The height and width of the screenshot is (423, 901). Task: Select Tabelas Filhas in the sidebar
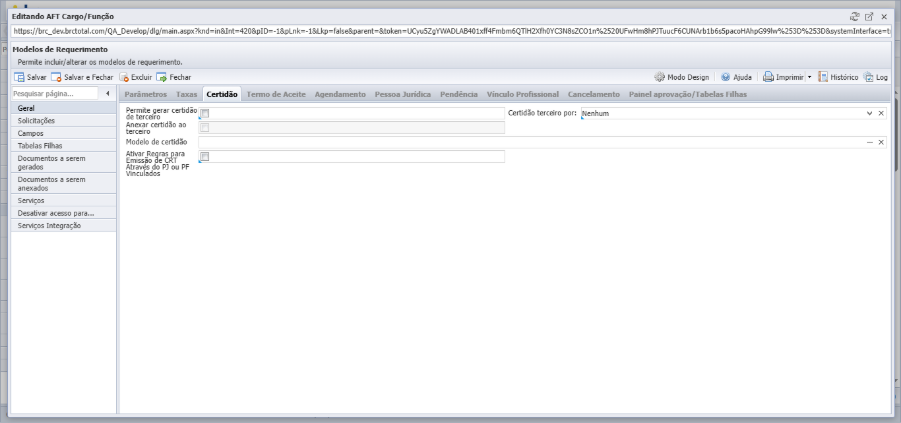click(x=63, y=146)
